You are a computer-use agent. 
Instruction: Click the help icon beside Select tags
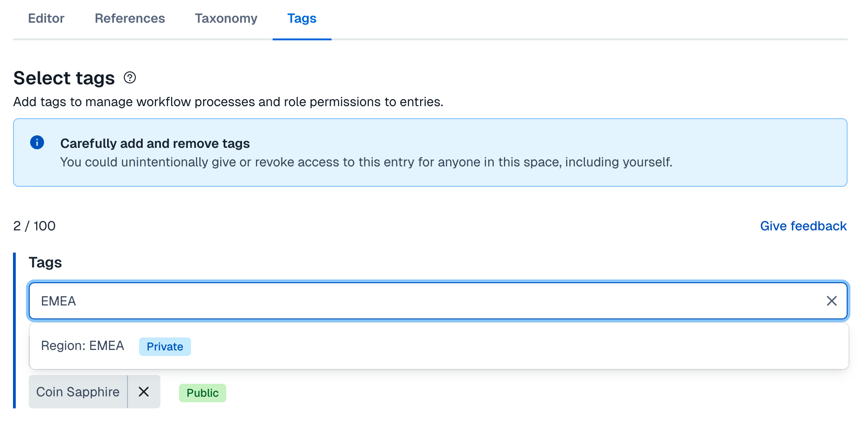coord(130,78)
